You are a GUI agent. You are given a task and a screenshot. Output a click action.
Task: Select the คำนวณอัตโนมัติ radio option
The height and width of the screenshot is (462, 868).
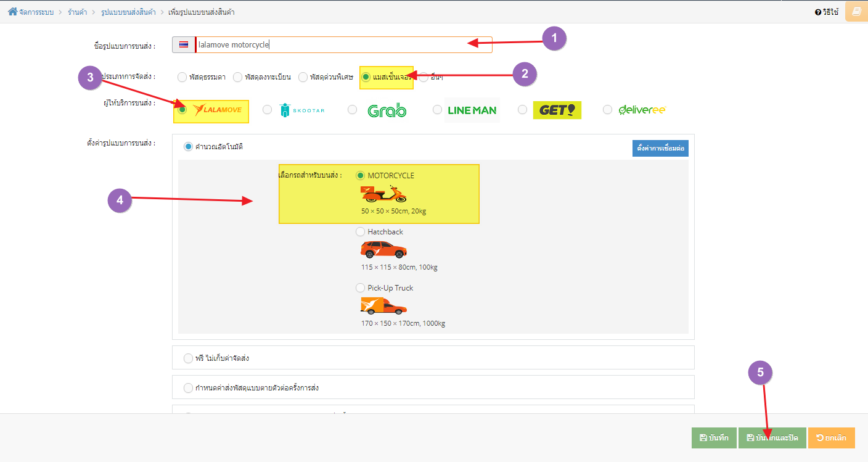(x=189, y=147)
